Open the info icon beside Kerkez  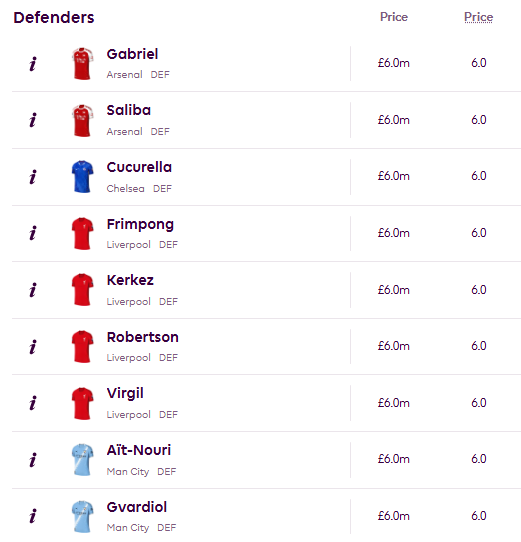(x=33, y=290)
